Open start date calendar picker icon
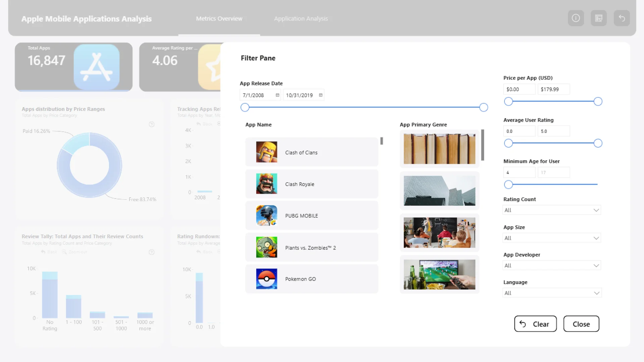644x362 pixels. (277, 95)
